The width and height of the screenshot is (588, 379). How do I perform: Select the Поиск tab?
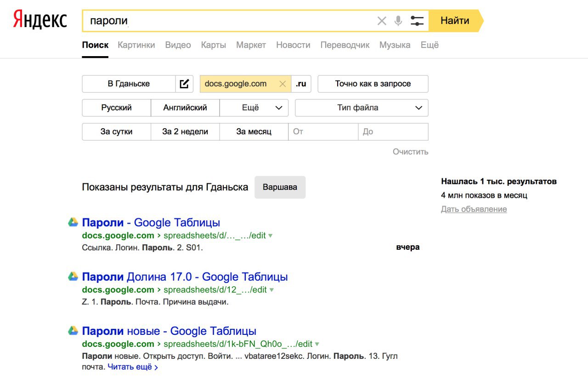point(95,45)
